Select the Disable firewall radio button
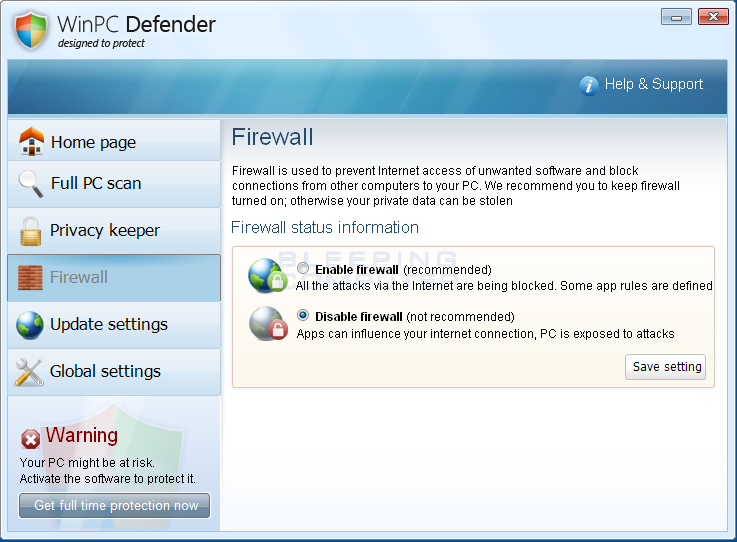737x542 pixels. click(303, 315)
